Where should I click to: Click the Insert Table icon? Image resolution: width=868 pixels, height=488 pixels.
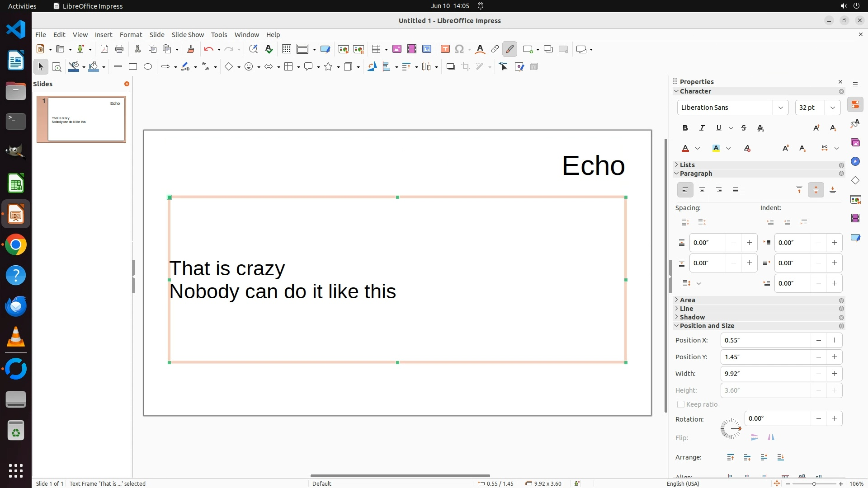(x=376, y=49)
